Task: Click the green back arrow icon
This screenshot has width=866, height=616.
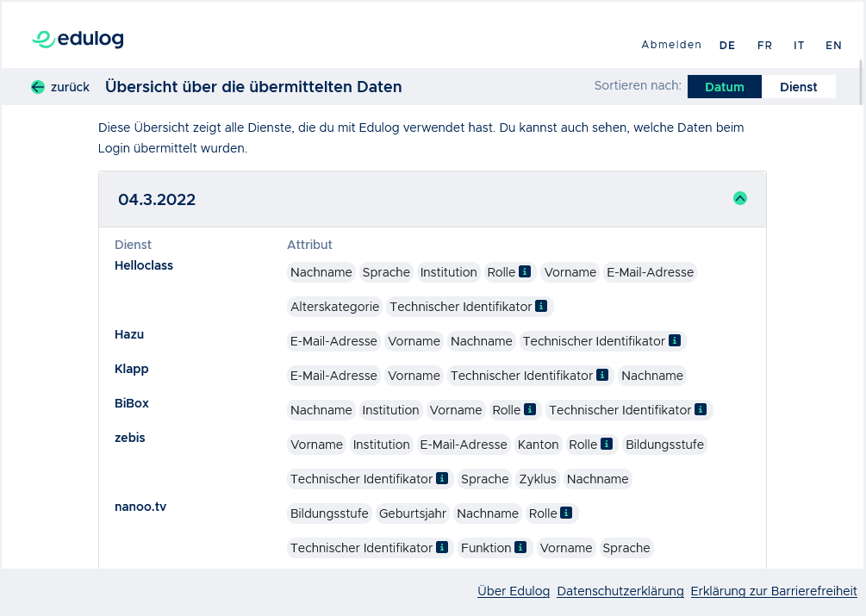Action: click(38, 87)
